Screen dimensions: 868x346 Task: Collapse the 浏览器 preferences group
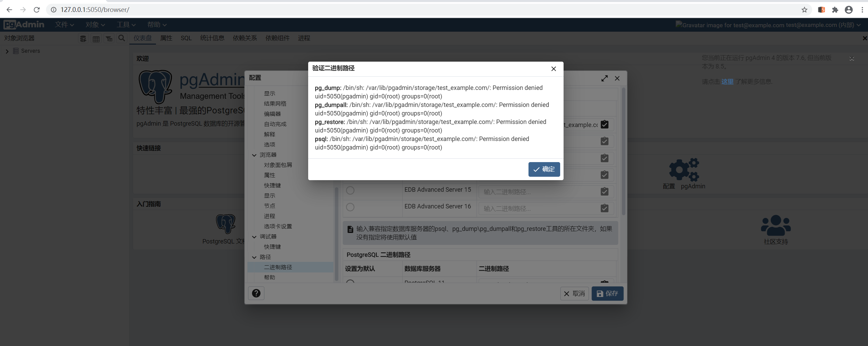tap(254, 155)
